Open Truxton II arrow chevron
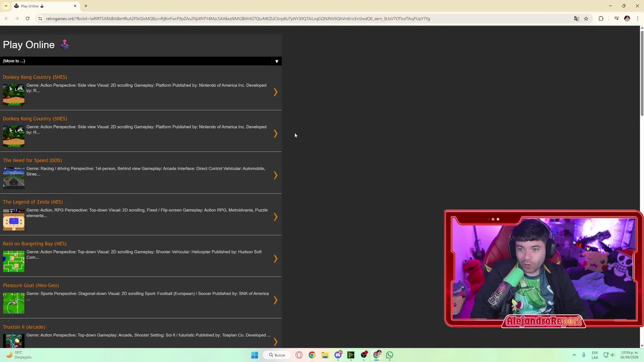644x362 pixels. click(275, 342)
